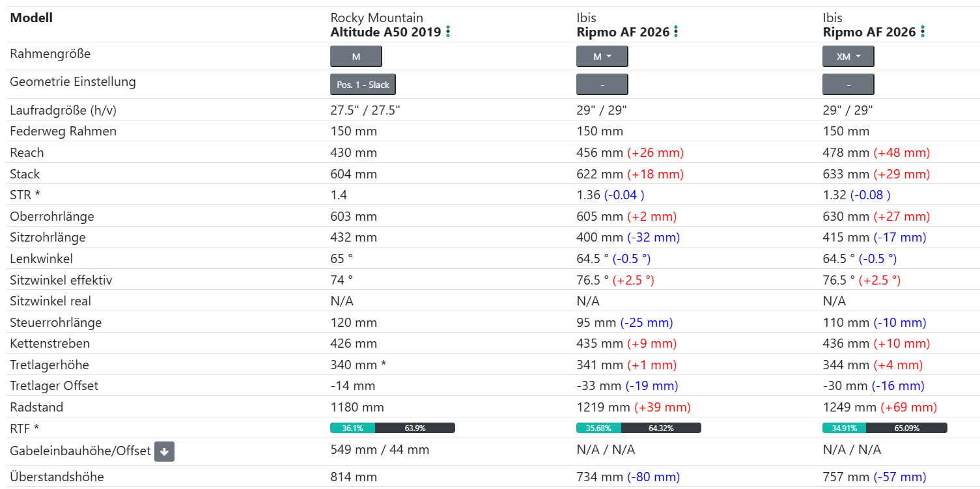980x489 pixels.
Task: Open geometry setting dropdown under the XM Ripmo
Action: tap(848, 85)
